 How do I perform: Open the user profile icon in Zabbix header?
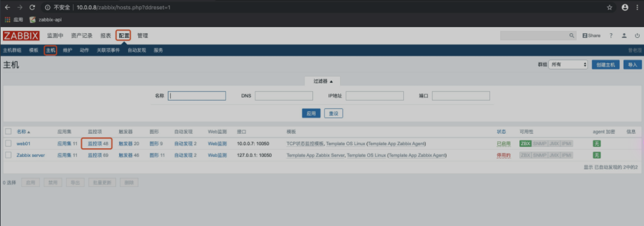click(624, 36)
